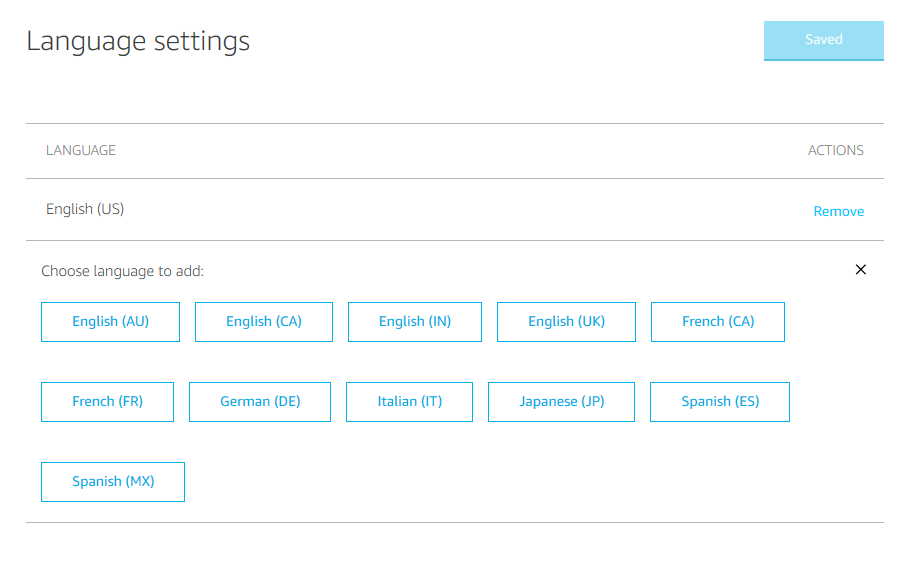Add Spanish (MX) language

pyautogui.click(x=113, y=482)
